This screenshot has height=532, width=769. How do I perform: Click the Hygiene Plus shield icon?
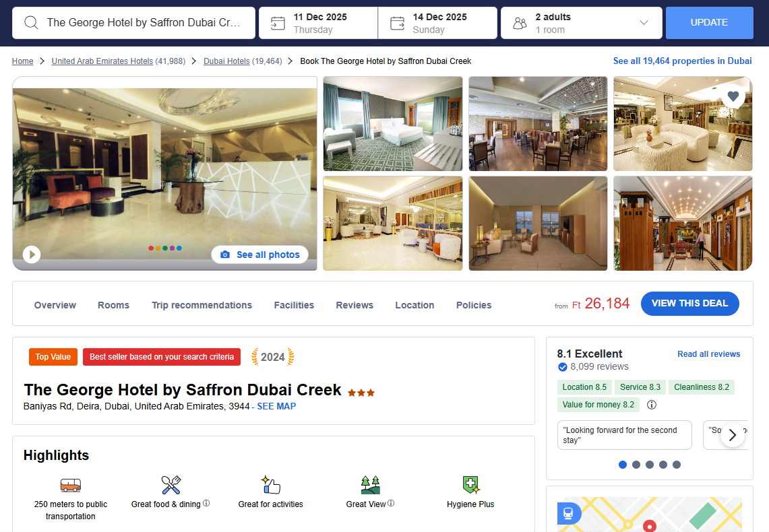click(x=471, y=484)
